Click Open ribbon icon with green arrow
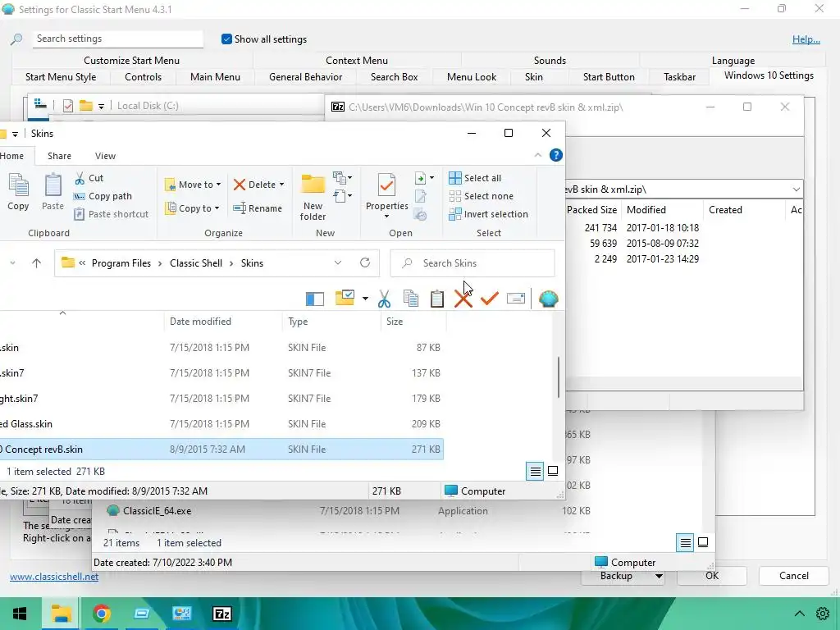This screenshot has width=840, height=630. tap(421, 178)
